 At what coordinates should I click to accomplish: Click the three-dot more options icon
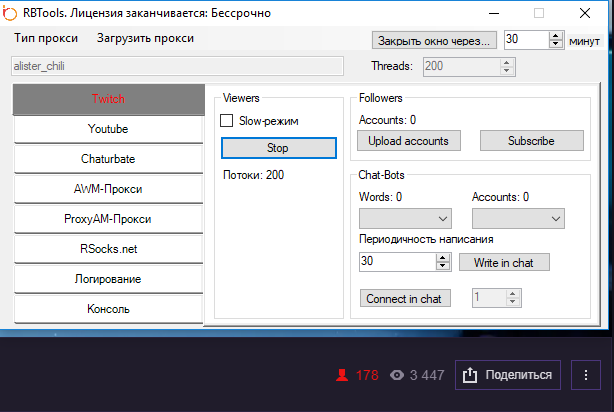[x=587, y=376]
